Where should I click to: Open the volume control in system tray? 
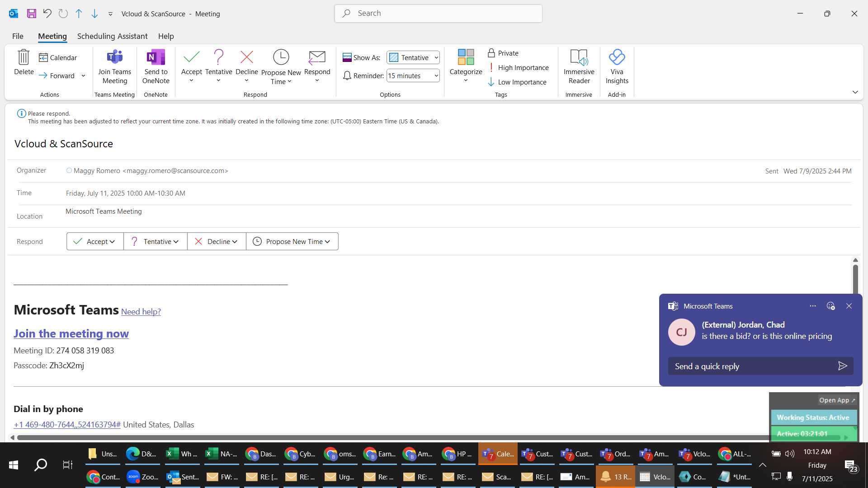[789, 454]
